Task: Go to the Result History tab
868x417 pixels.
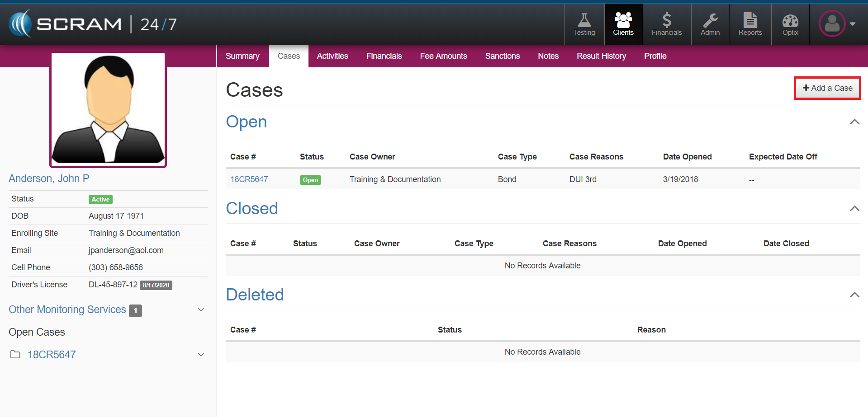Action: (x=601, y=56)
